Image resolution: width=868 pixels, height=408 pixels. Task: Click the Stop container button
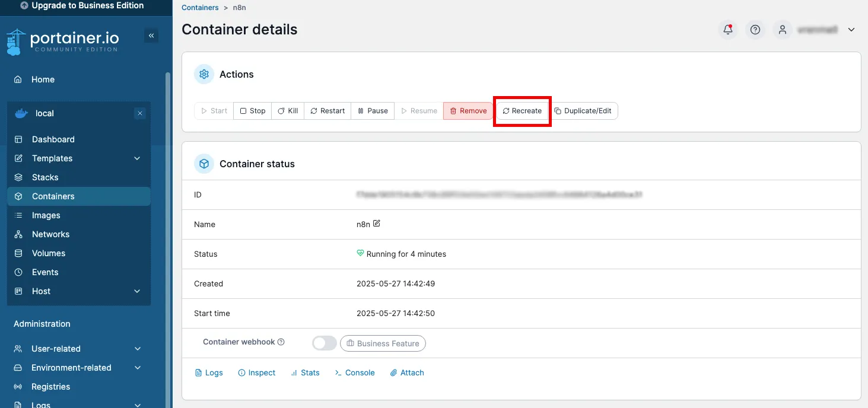coord(253,111)
